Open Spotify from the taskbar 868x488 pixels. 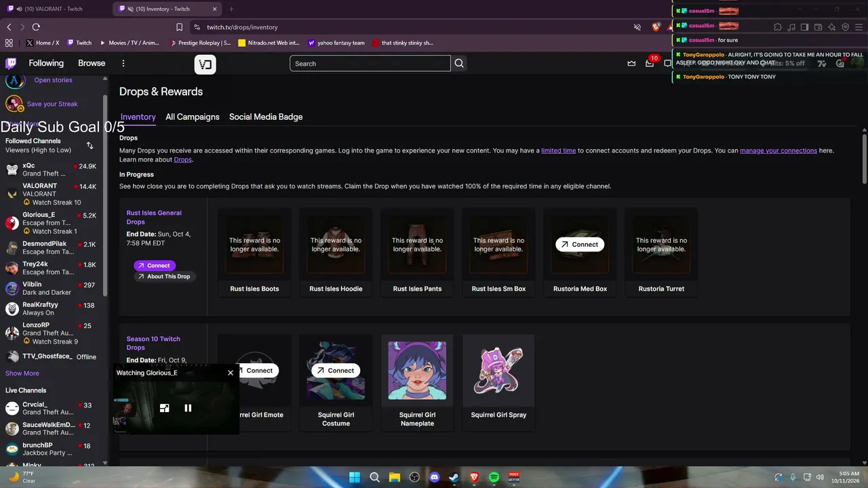(x=494, y=477)
